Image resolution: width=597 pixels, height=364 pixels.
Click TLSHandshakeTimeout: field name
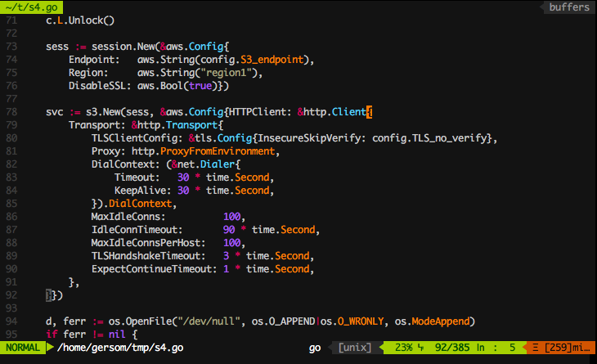149,256
